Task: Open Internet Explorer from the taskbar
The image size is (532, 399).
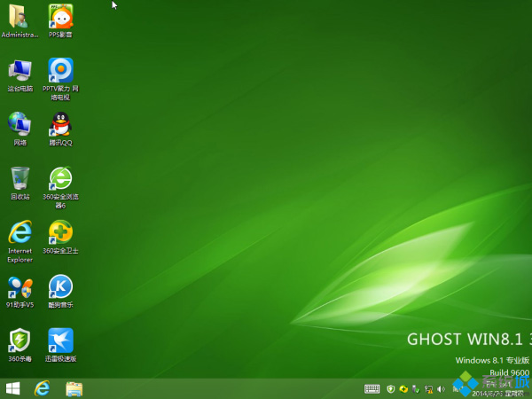Action: [42, 388]
